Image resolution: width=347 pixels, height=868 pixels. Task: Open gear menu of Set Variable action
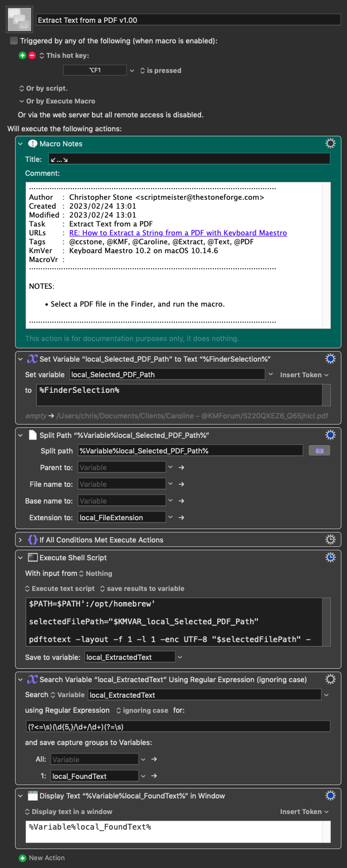coord(330,359)
